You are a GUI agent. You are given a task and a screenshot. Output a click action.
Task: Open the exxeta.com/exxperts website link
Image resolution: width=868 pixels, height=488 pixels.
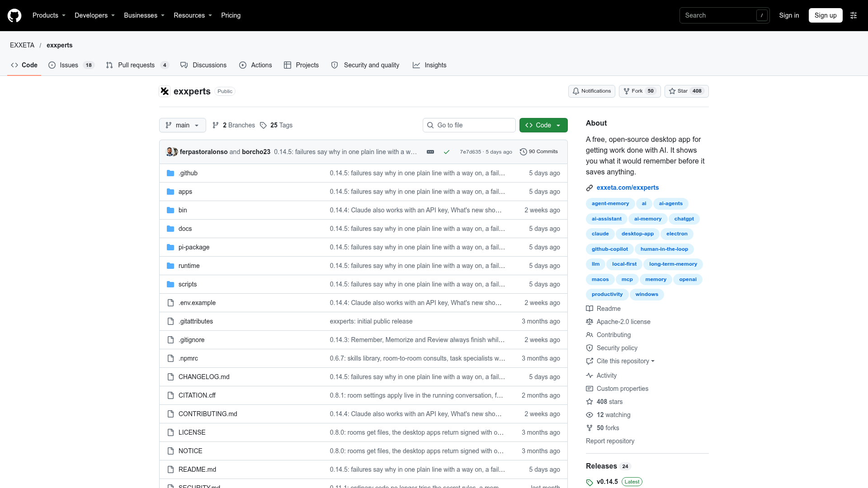coord(627,188)
